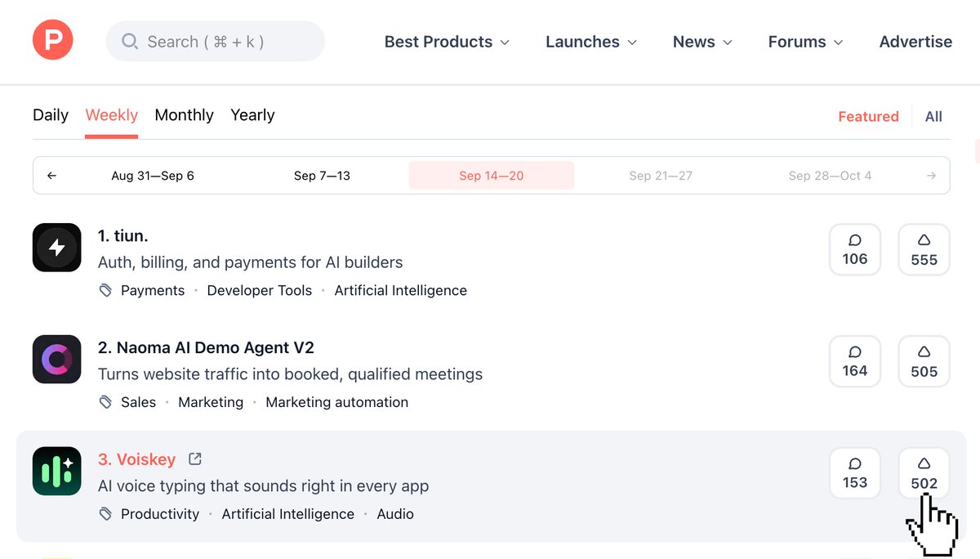
Task: Click the tag icon in tiun. row
Action: 105,291
